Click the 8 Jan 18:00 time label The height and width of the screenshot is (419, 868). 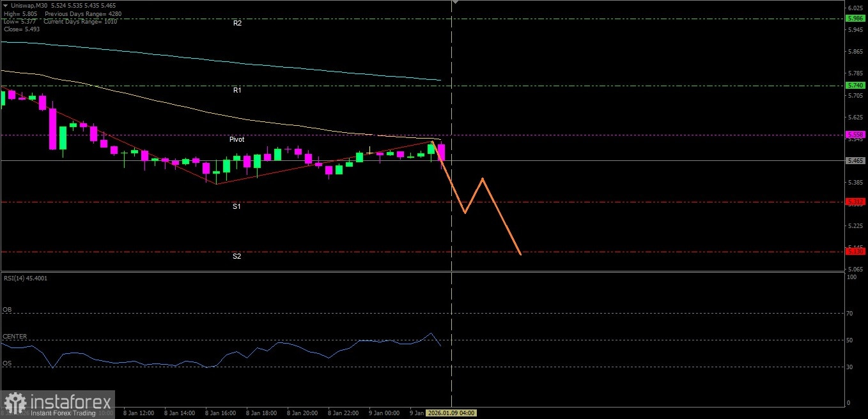(x=261, y=413)
